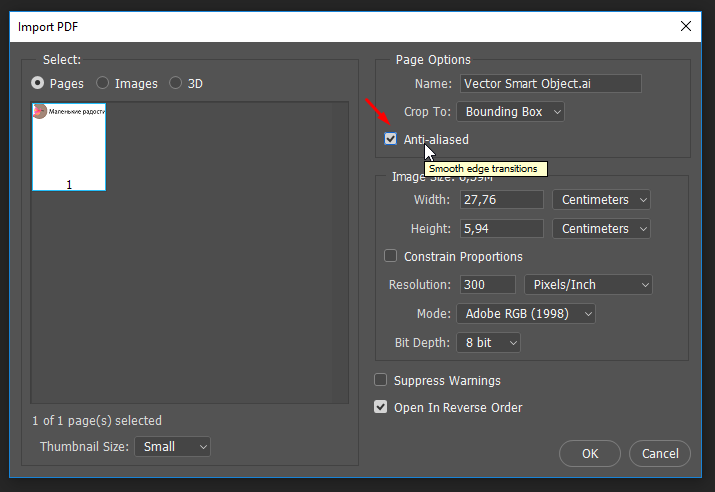Screen dimensions: 715x492
Task: Open the Height units dropdown
Action: (601, 229)
